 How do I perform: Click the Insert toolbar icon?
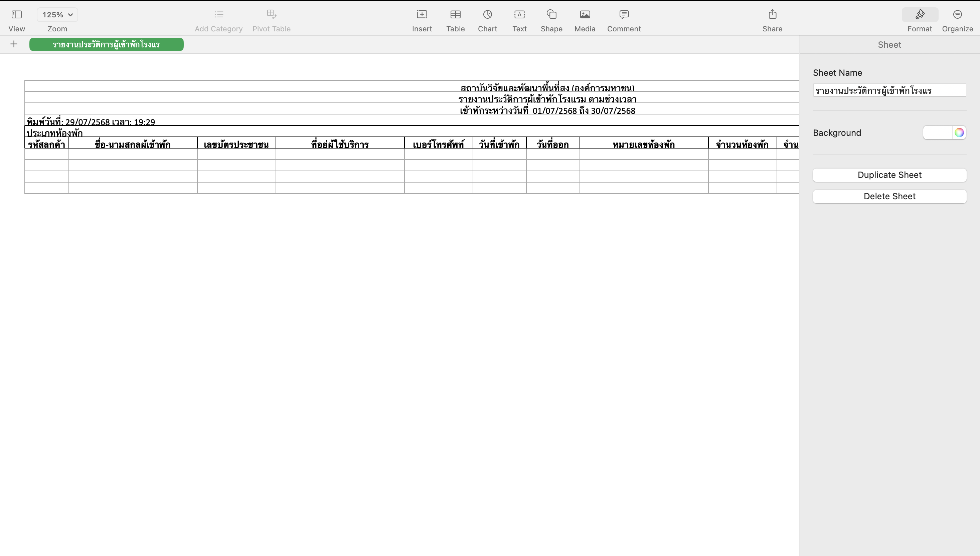(422, 14)
